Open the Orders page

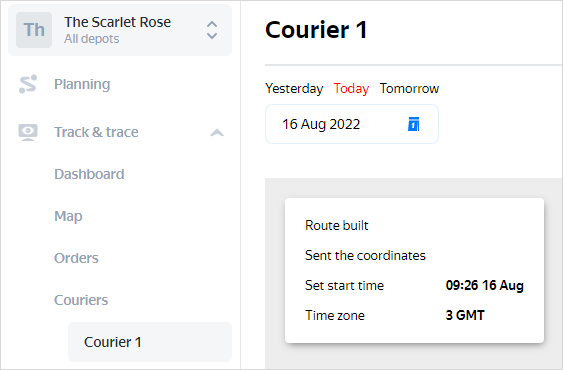[76, 258]
